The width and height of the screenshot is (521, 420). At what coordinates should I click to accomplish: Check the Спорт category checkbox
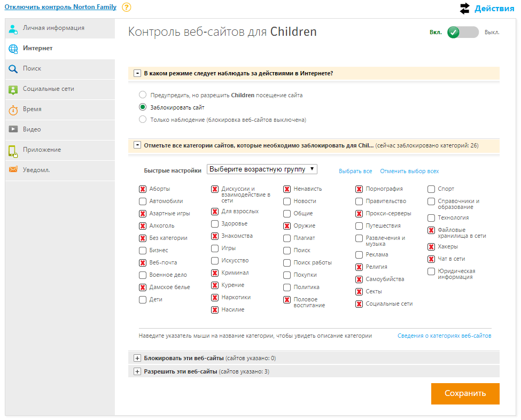point(431,188)
